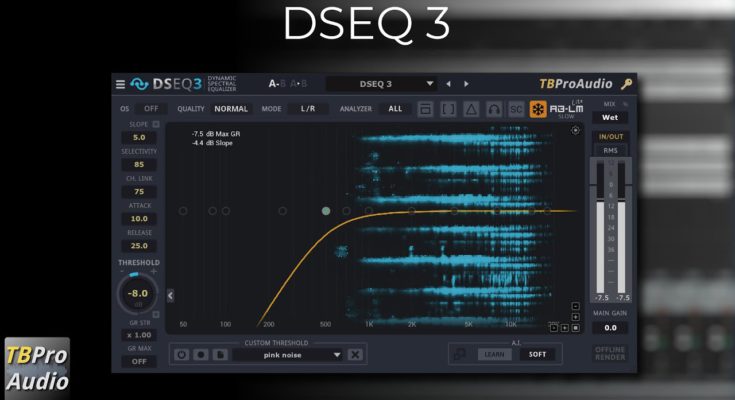The width and height of the screenshot is (735, 400).
Task: Click the power icon under Custom Threshold
Action: 182,354
